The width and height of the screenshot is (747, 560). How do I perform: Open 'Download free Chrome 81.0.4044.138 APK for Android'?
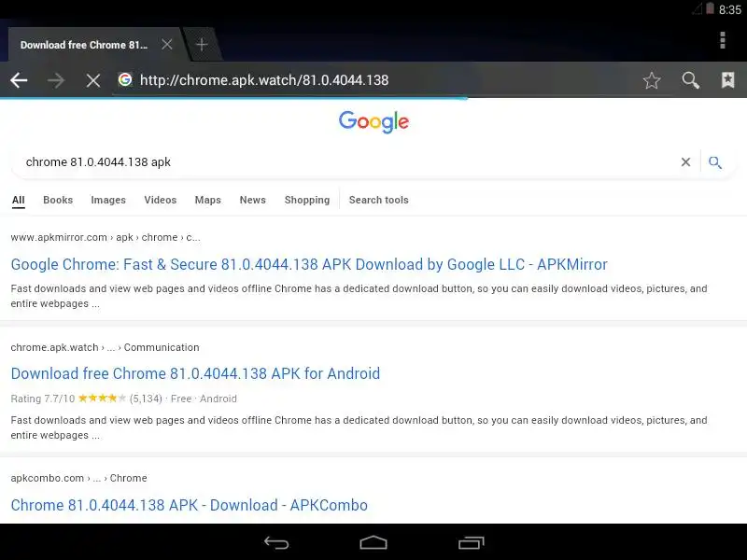195,373
